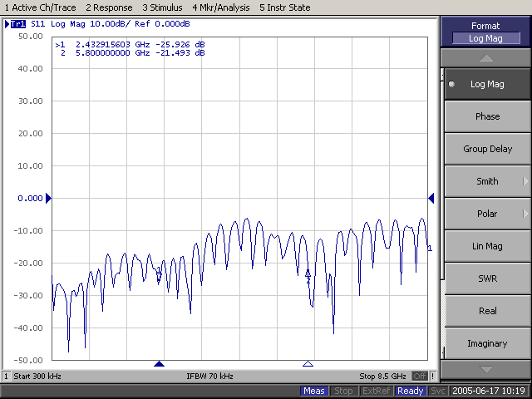Open the Format softkey menu header
The image size is (532, 399).
pos(486,32)
